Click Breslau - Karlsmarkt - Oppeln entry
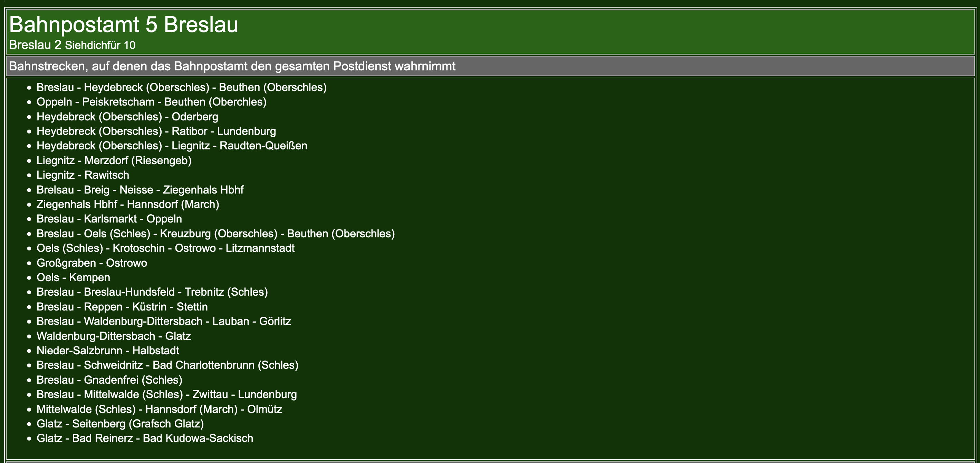The width and height of the screenshot is (980, 463). tap(109, 219)
